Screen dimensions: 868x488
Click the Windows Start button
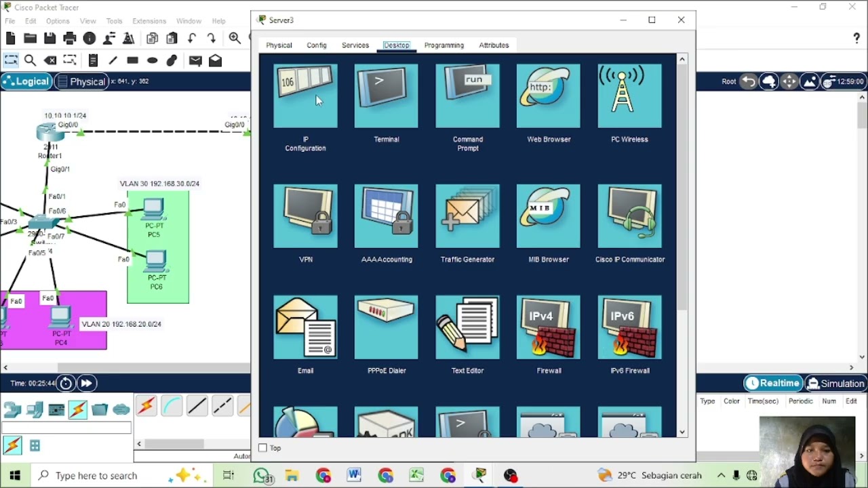point(15,475)
